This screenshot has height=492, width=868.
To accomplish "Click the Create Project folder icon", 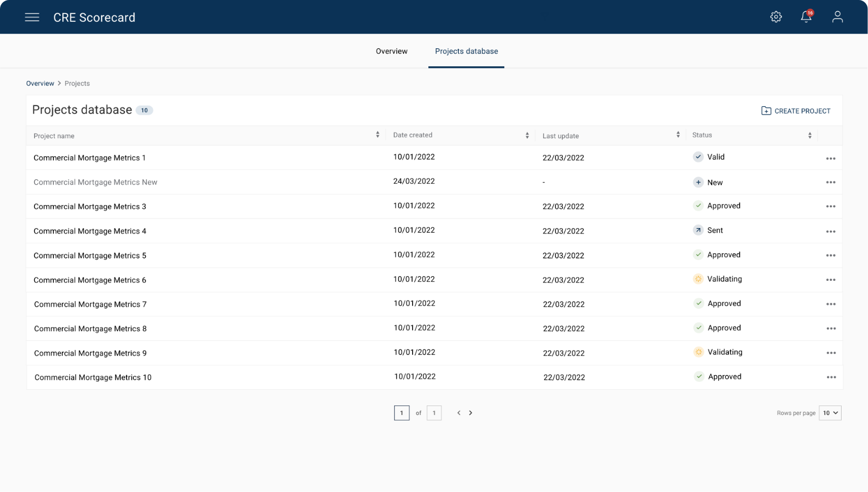I will pos(766,111).
